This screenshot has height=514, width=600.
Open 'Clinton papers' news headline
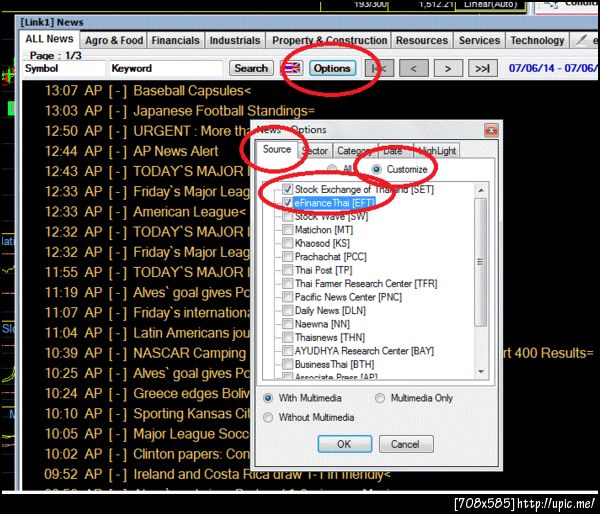click(191, 454)
